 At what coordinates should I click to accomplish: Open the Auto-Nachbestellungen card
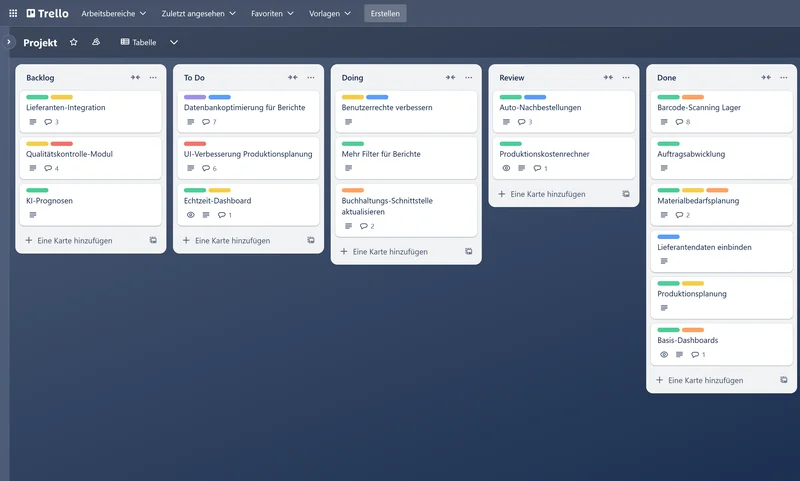[563, 111]
